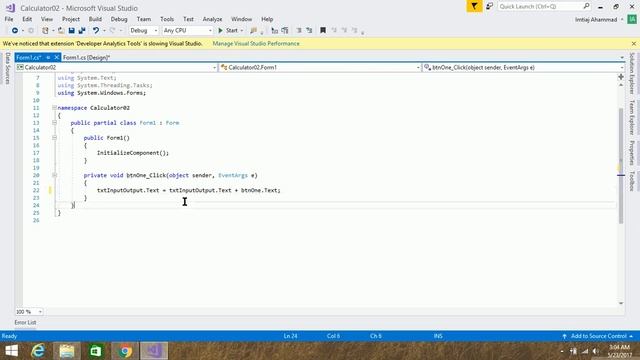
Task: Open the yellow notifications flag icon
Action: pos(474,6)
